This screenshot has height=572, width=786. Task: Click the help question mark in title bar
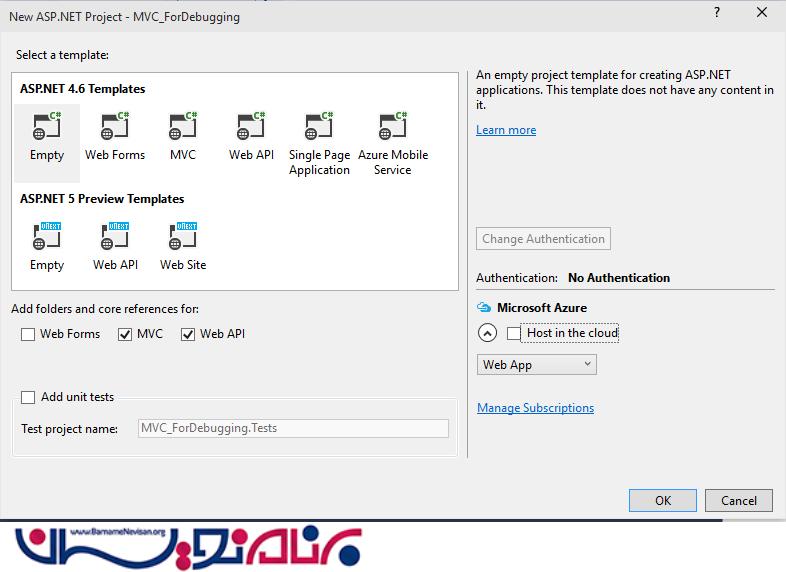pos(716,13)
